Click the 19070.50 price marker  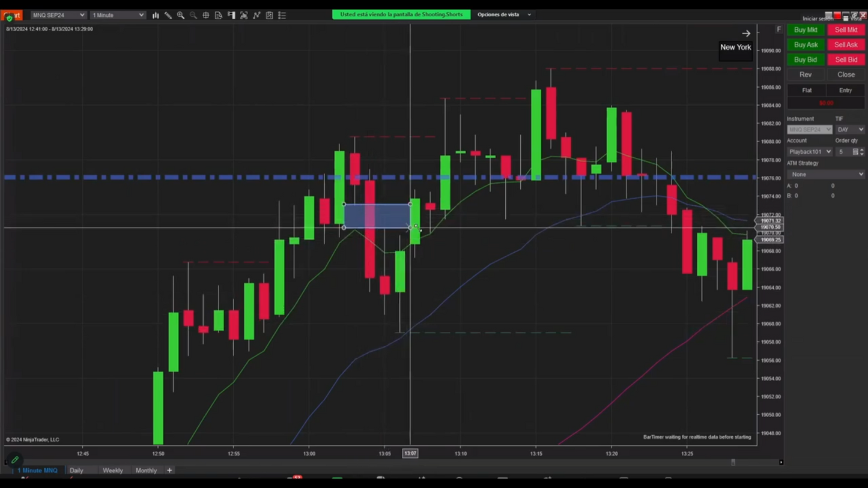pos(771,227)
